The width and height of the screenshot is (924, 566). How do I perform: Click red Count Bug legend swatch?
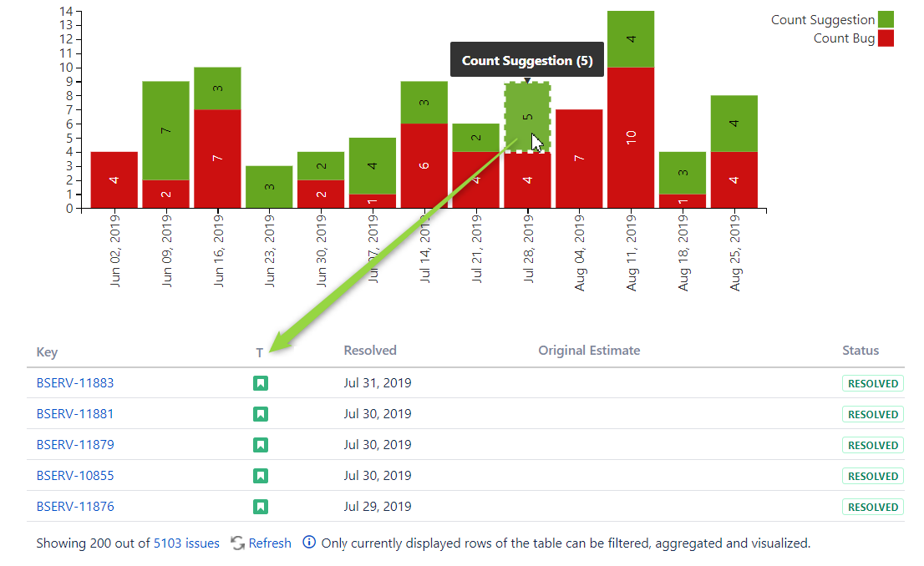886,38
